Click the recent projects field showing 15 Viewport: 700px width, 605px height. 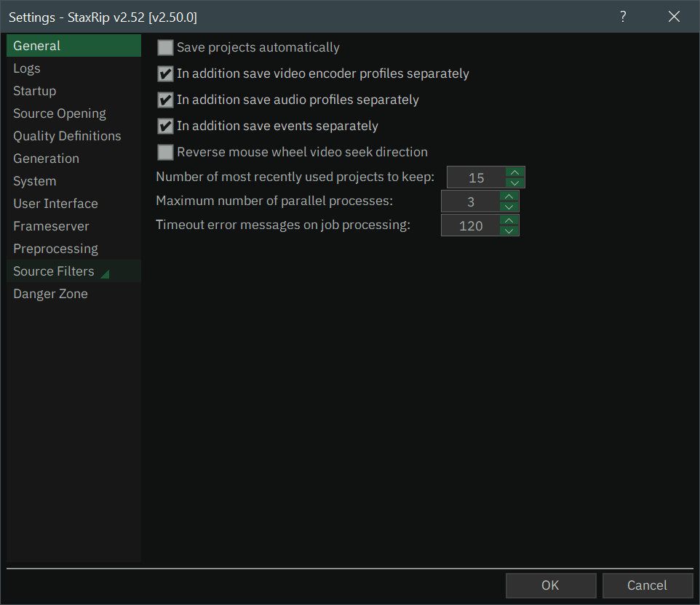(x=477, y=177)
